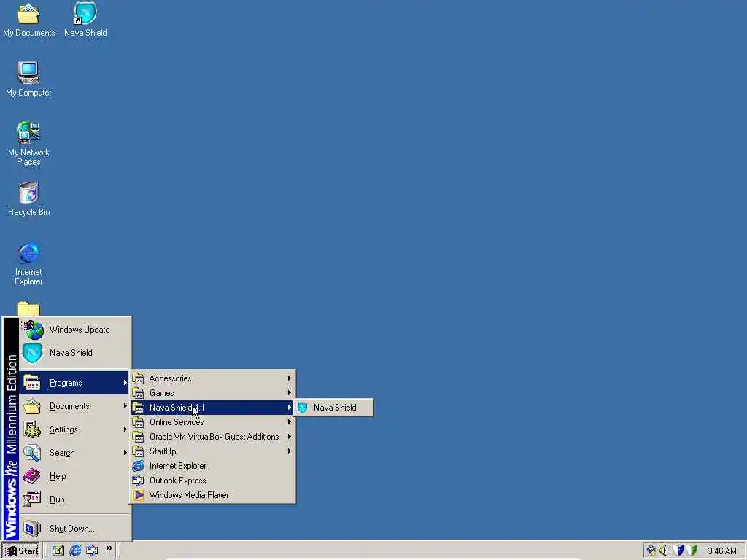Launch Outlook Express from Quick Launch
Viewport: 747px width, 560px height.
(92, 551)
